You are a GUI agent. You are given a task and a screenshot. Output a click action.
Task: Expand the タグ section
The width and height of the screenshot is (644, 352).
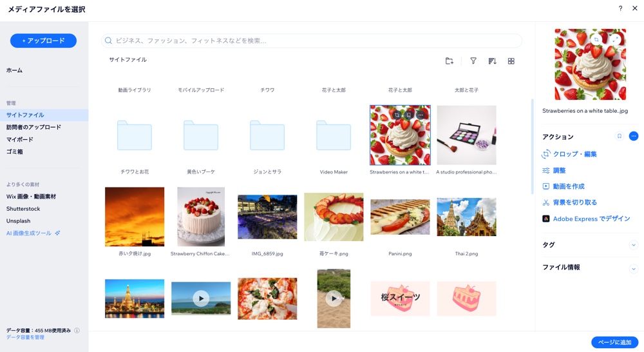(x=634, y=245)
